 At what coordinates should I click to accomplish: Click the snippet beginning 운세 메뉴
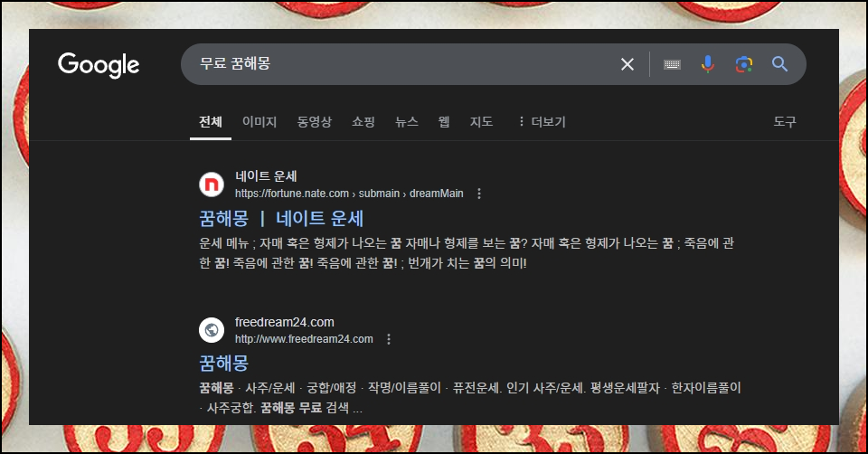[467, 252]
